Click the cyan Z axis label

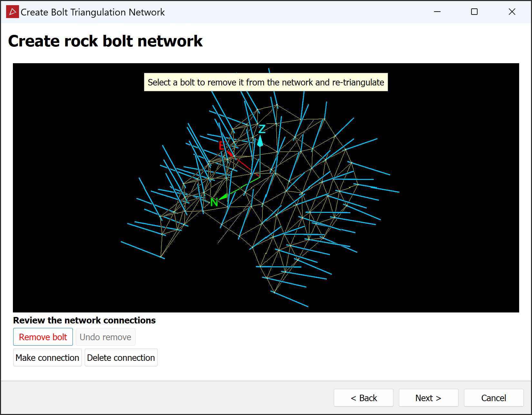tap(262, 129)
